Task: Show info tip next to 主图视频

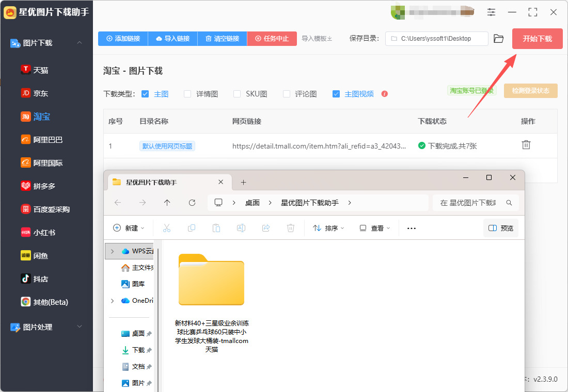Action: 385,94
